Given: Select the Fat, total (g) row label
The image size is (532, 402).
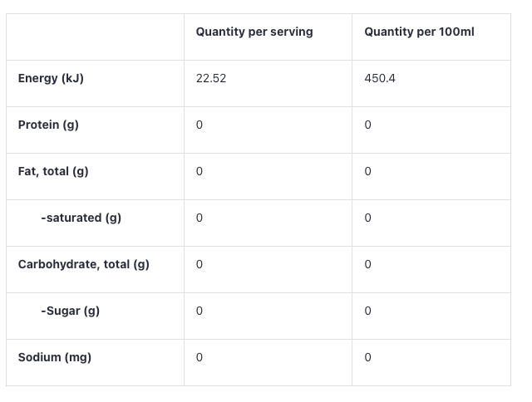Looking at the screenshot, I should coord(53,172).
